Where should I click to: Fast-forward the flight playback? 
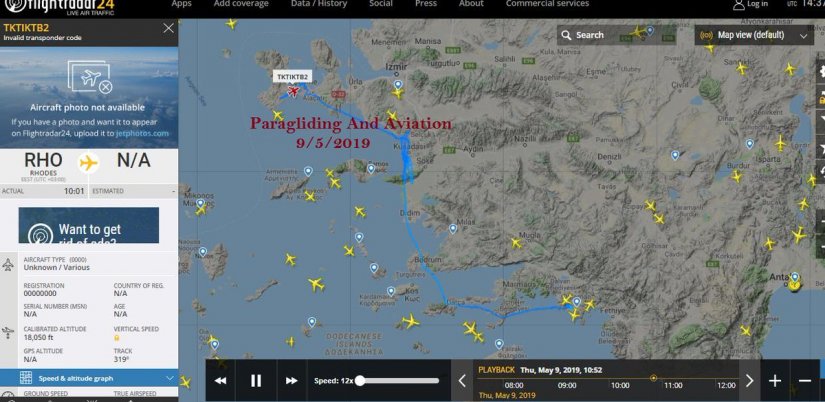[x=291, y=380]
